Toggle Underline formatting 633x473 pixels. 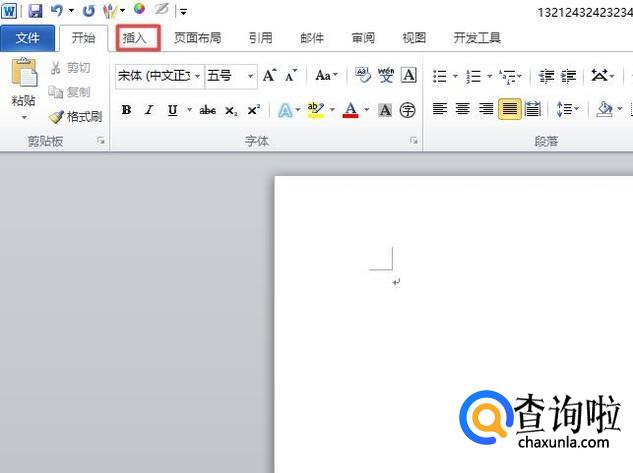click(172, 110)
